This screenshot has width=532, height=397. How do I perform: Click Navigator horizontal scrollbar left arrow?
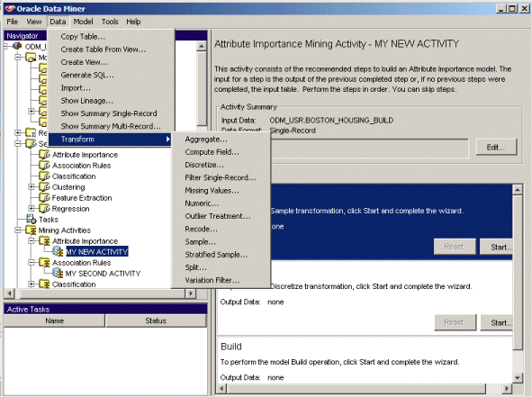10,293
